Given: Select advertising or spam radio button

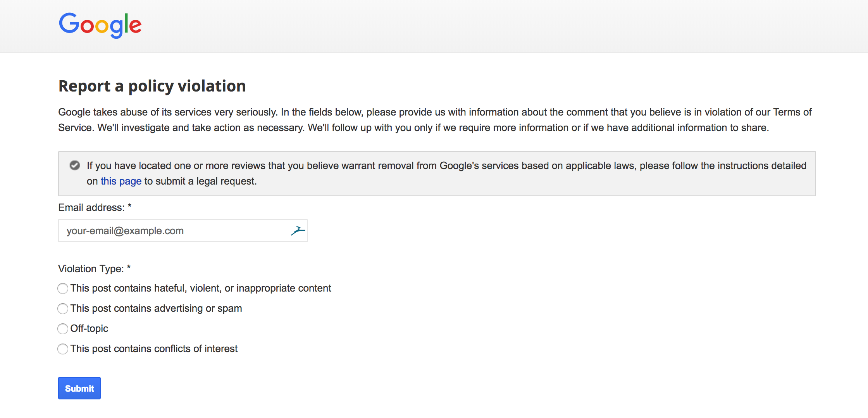Looking at the screenshot, I should (63, 309).
